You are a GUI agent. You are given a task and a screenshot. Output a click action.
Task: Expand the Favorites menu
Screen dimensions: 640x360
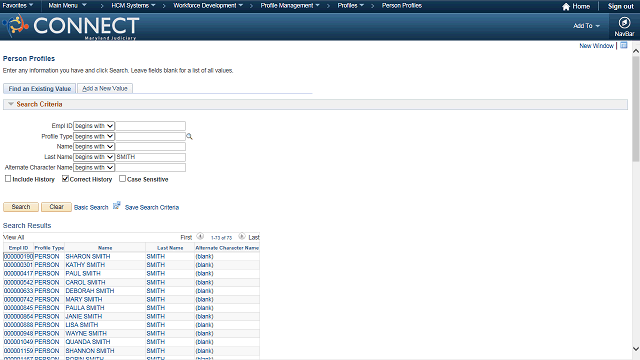point(18,6)
